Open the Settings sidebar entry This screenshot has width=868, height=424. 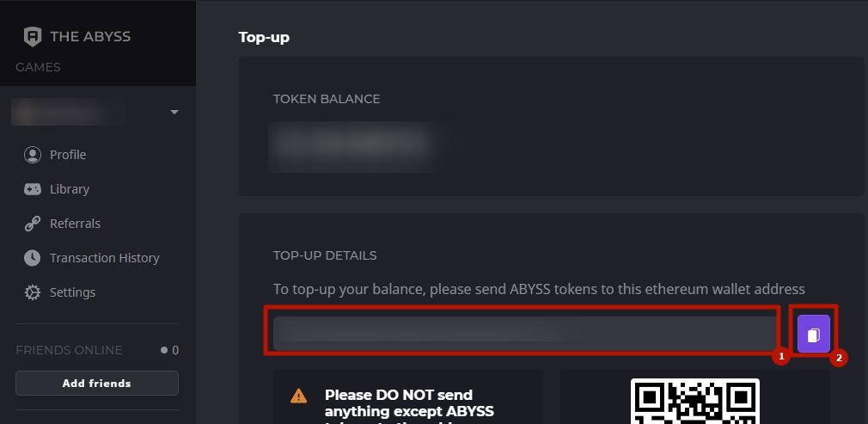coord(72,292)
